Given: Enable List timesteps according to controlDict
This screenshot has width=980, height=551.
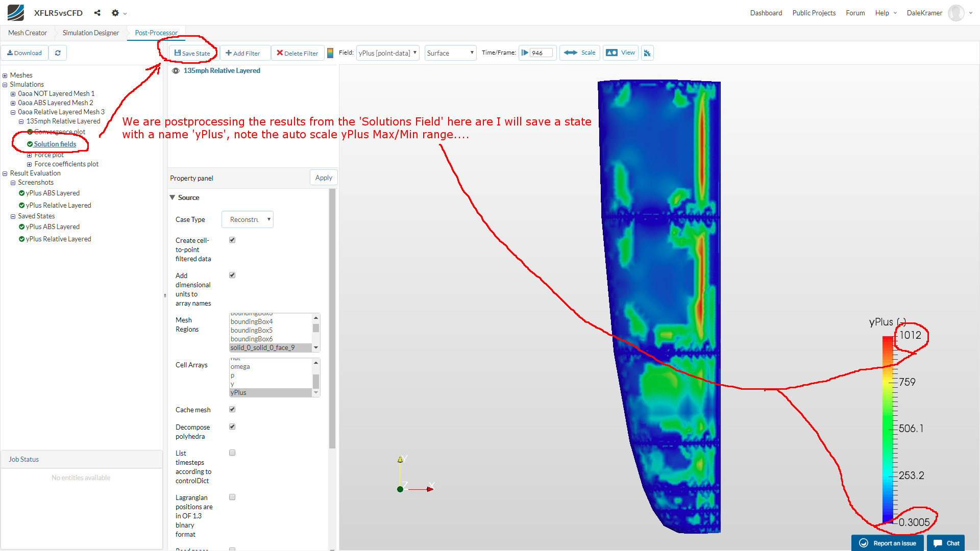Looking at the screenshot, I should pyautogui.click(x=232, y=453).
